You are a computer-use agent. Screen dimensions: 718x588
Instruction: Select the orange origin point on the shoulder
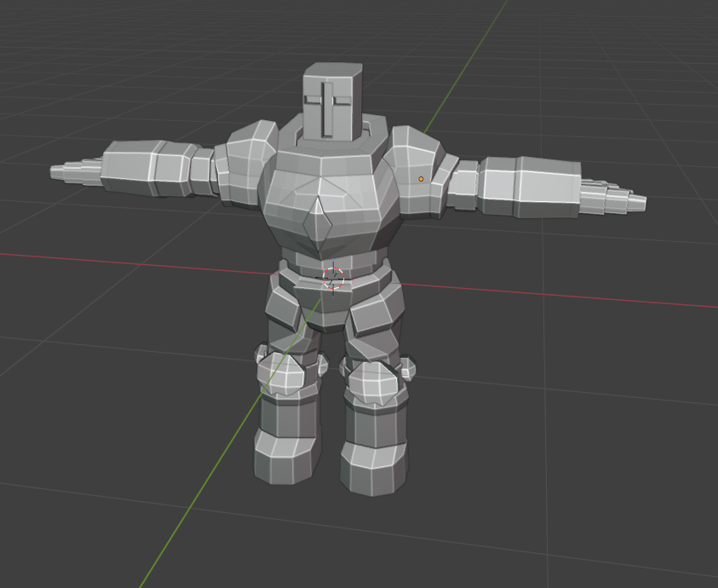tap(421, 179)
